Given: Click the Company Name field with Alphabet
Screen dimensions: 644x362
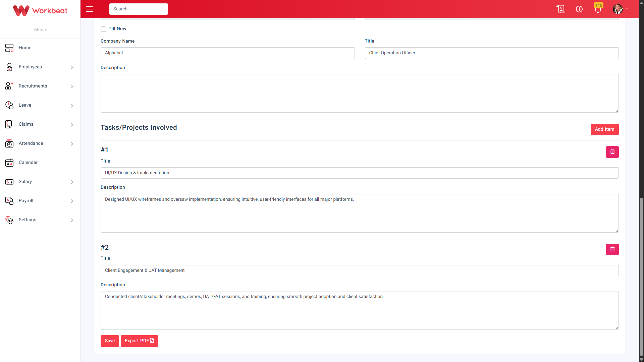Looking at the screenshot, I should (227, 53).
